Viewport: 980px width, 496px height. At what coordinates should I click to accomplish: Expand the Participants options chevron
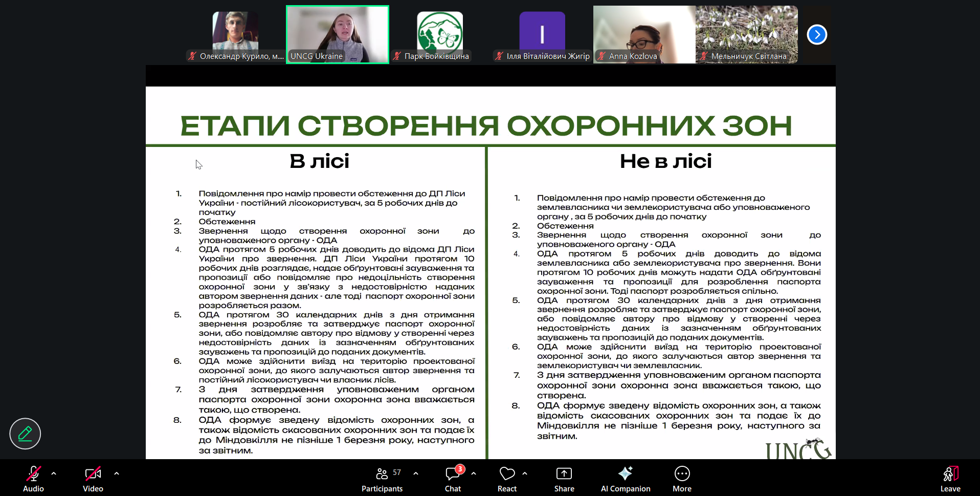click(x=416, y=473)
